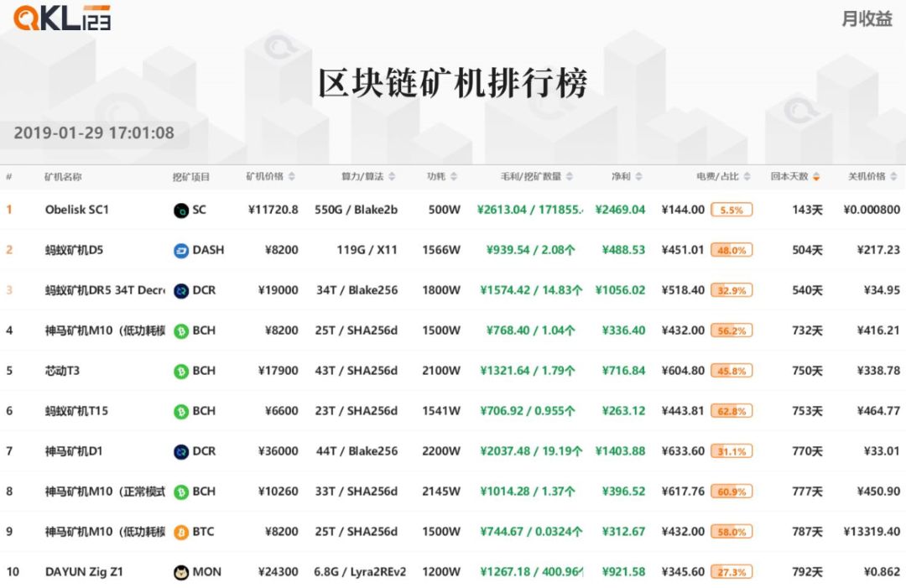The image size is (906, 588).
Task: Click the BCH coin icon in row 4
Action: [181, 331]
